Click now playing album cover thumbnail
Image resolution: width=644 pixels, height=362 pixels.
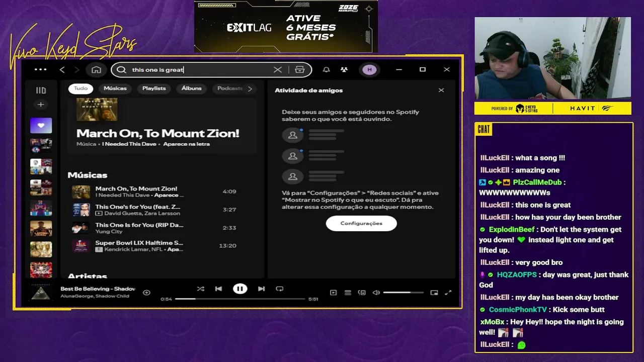click(41, 292)
